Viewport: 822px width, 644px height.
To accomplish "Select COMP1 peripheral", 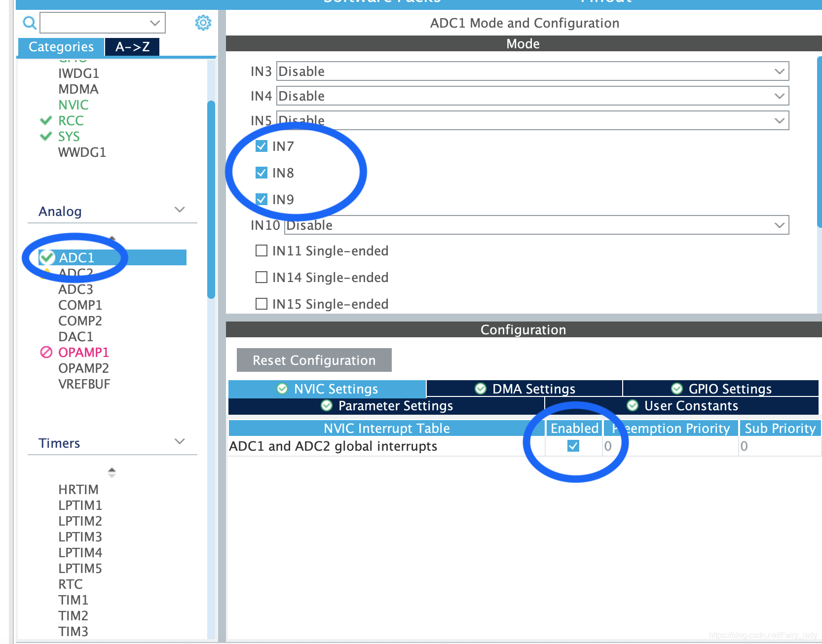I will [80, 305].
